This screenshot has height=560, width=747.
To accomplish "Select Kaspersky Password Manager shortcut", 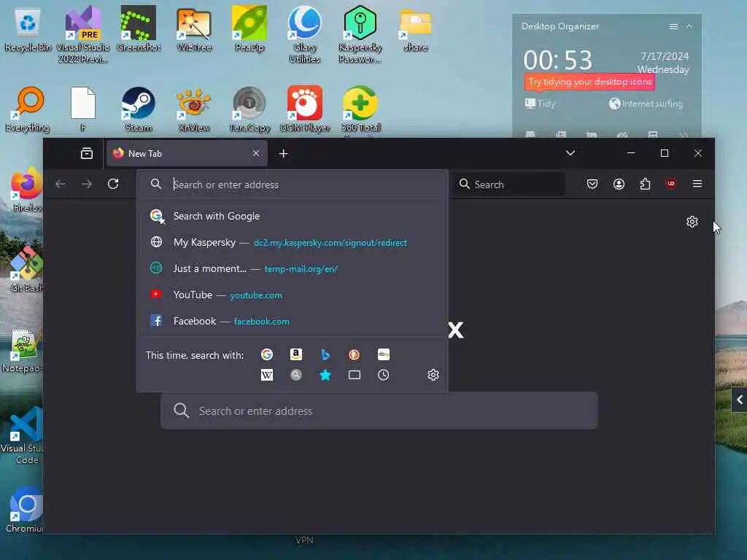I will (x=360, y=34).
